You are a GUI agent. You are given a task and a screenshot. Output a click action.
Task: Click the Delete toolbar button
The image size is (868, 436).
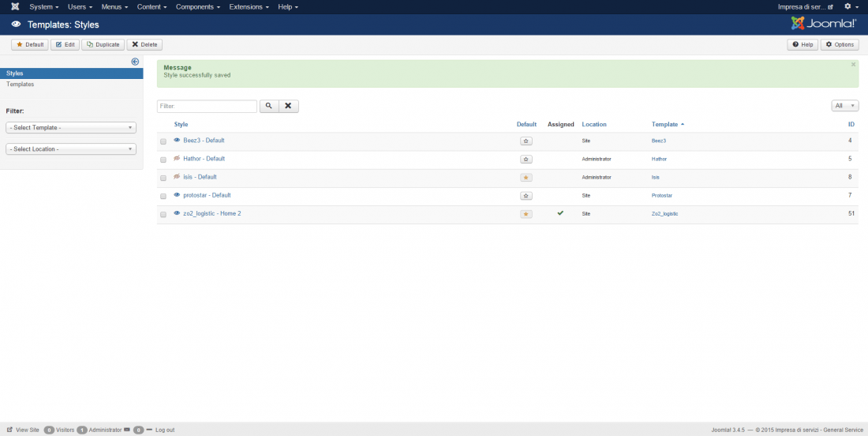144,45
